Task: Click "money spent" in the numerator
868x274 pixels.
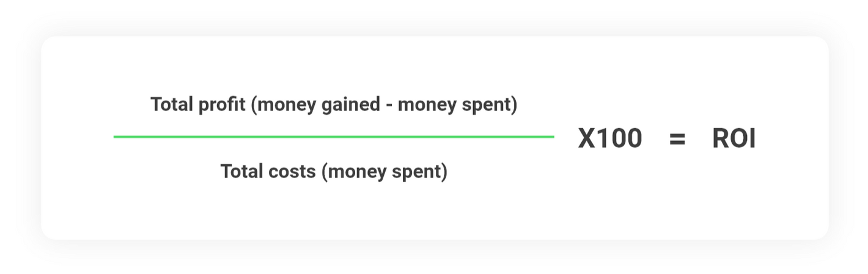Action: pyautogui.click(x=454, y=105)
